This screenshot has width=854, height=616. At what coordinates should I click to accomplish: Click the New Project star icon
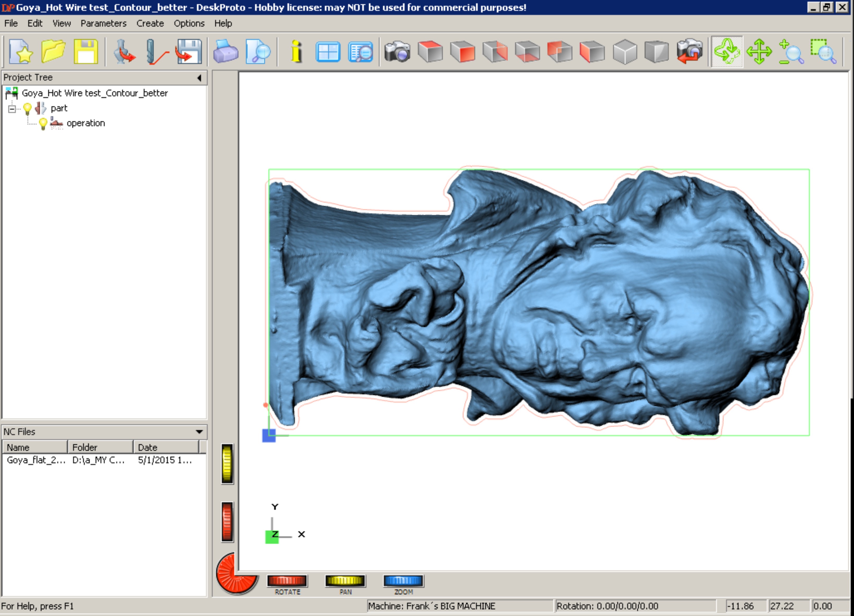pyautogui.click(x=21, y=52)
